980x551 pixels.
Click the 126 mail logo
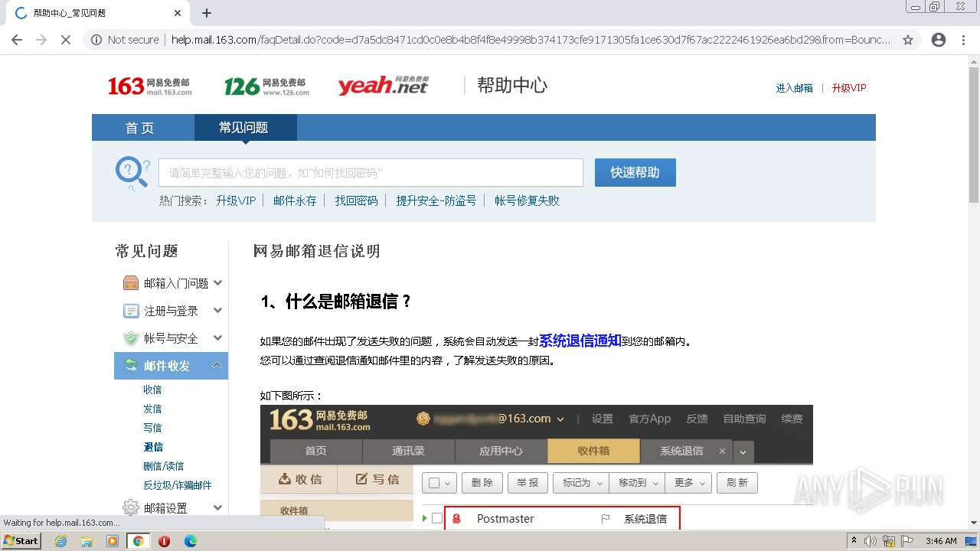click(x=266, y=86)
